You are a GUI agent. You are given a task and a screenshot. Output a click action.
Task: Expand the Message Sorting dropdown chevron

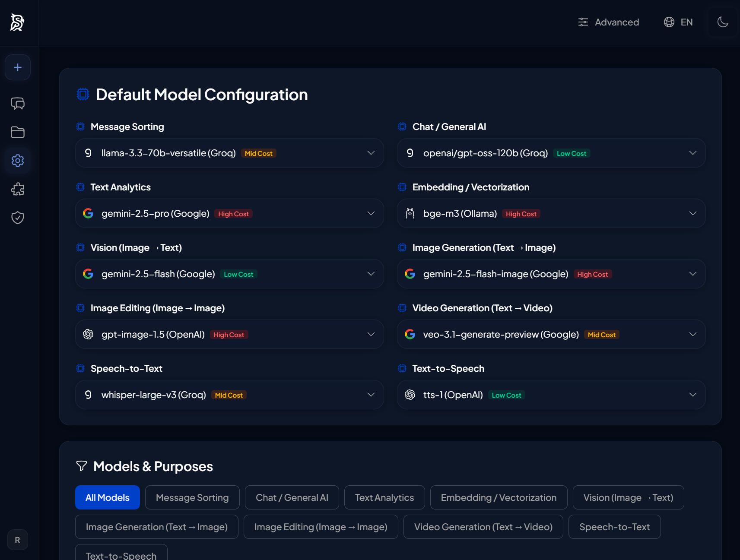coord(371,153)
